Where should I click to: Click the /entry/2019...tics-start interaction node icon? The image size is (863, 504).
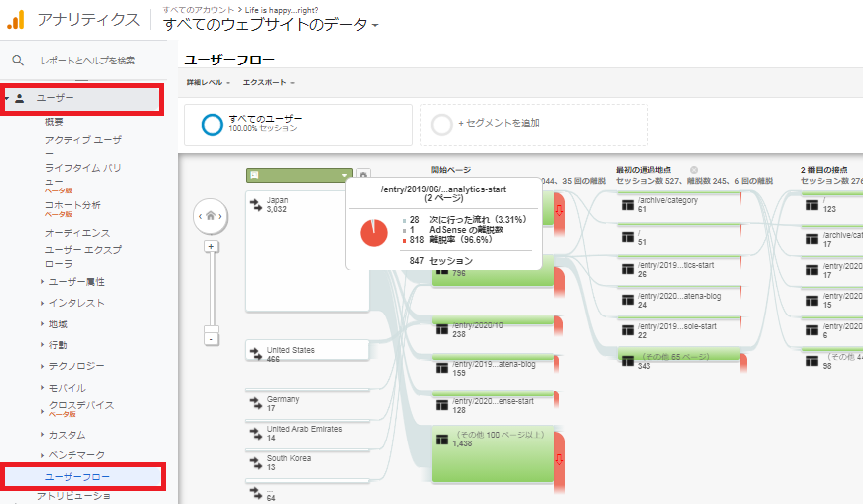(x=628, y=269)
